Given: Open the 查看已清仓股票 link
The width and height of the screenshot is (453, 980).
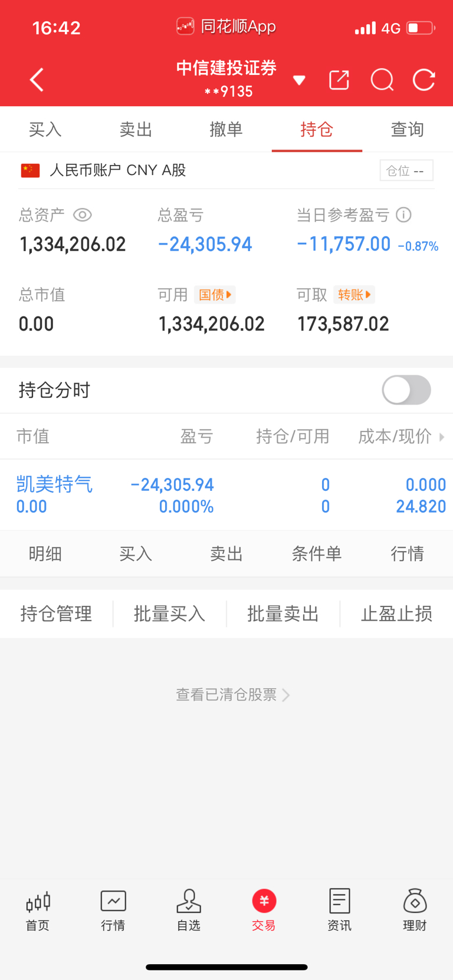Looking at the screenshot, I should click(x=232, y=695).
